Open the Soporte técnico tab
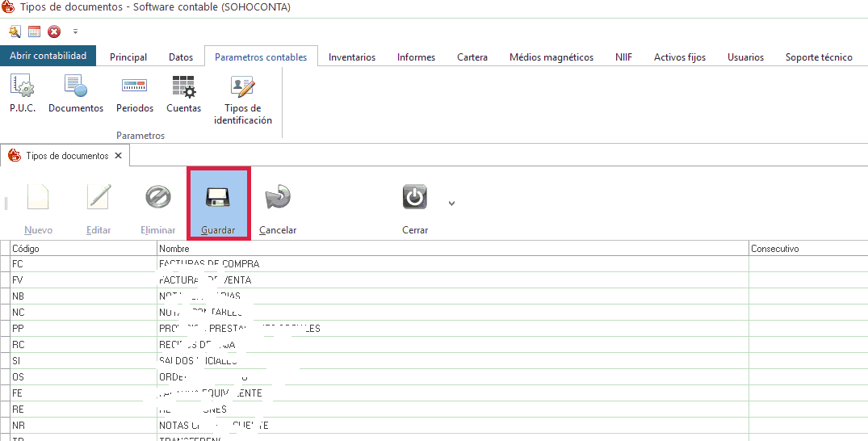868x441 pixels. click(818, 57)
